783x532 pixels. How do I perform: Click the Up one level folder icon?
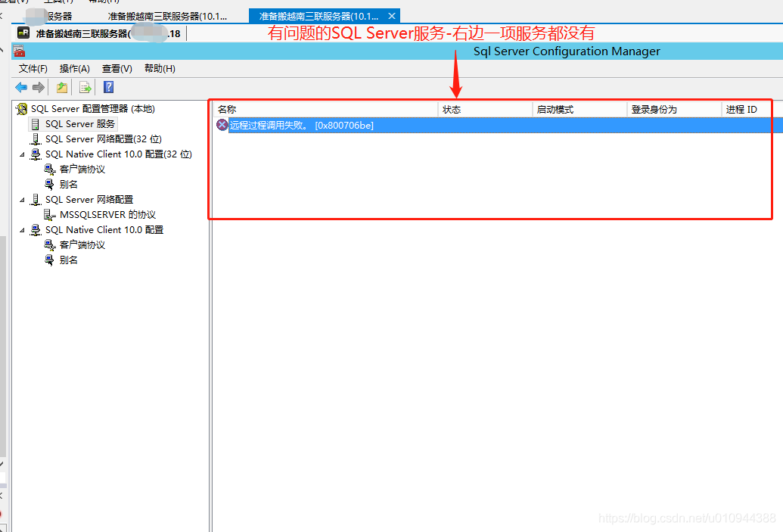[x=62, y=88]
